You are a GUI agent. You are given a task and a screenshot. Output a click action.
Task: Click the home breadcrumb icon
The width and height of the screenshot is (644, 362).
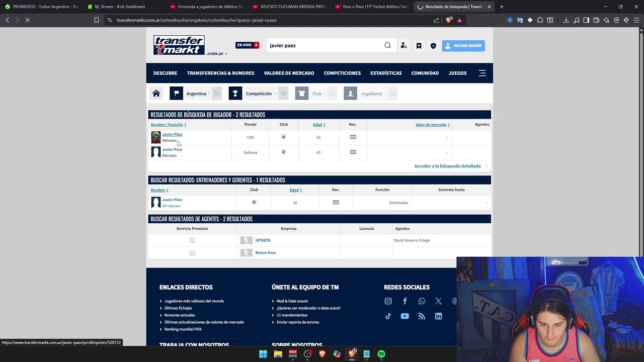pos(156,94)
